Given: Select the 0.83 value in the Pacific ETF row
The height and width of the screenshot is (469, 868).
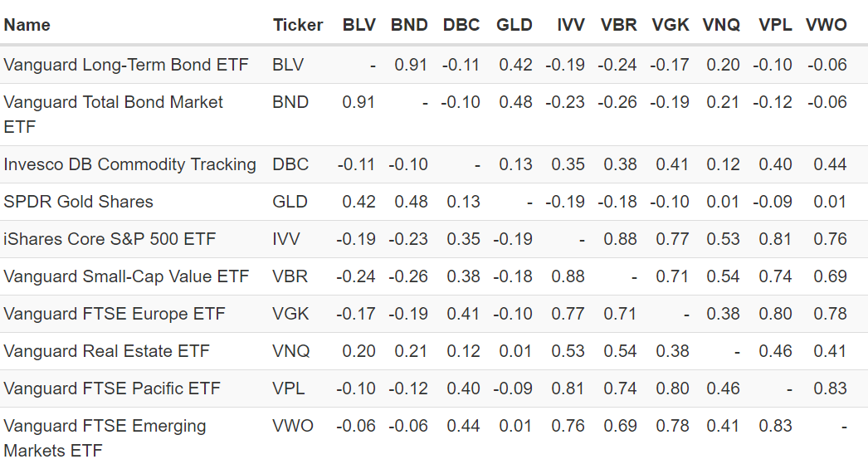Looking at the screenshot, I should pos(830,388).
